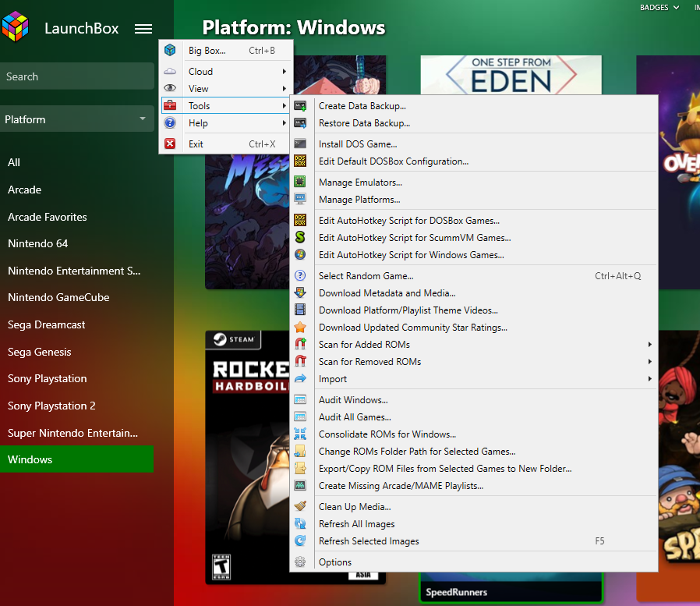
Task: Select Nintendo 64 in sidebar
Action: coord(77,243)
